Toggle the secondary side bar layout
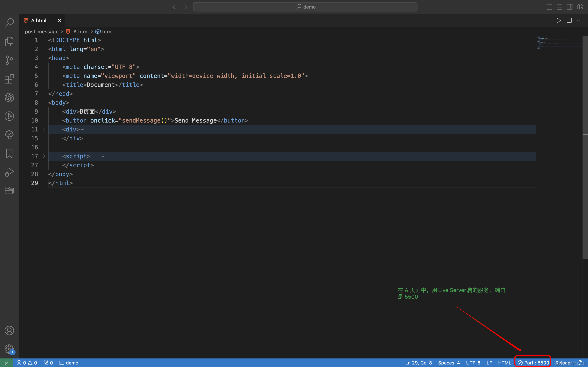 pyautogui.click(x=570, y=7)
